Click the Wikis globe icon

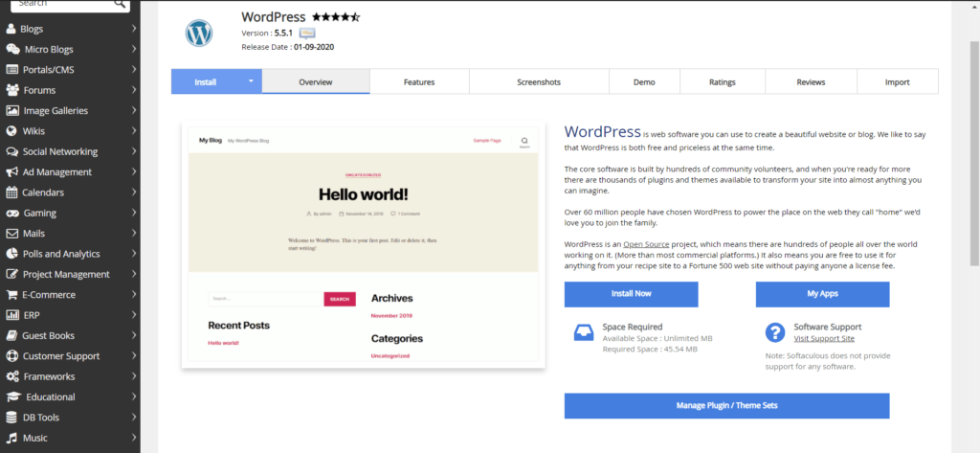tap(11, 131)
